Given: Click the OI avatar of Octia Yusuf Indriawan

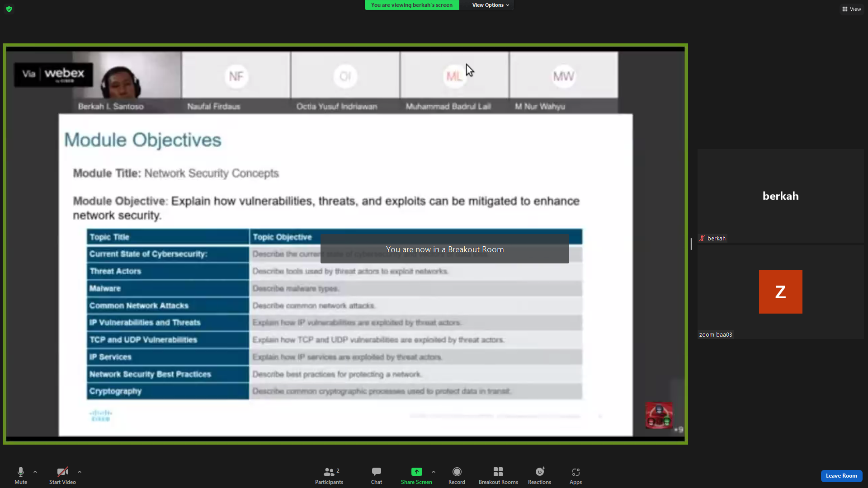Looking at the screenshot, I should 345,76.
